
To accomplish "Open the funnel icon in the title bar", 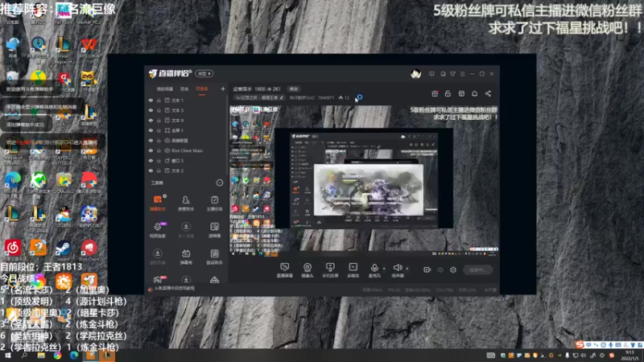I will click(x=452, y=74).
